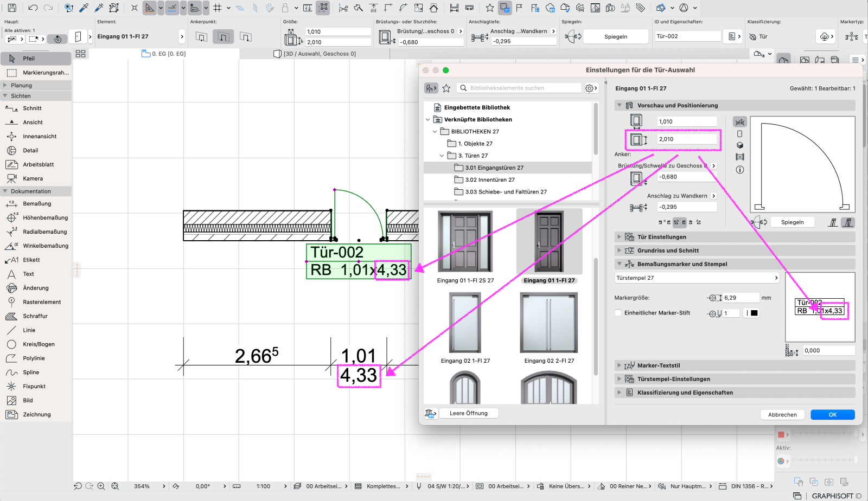Screen dimensions: 868x501
Task: Select the Polylinie tool
Action: pyautogui.click(x=36, y=358)
